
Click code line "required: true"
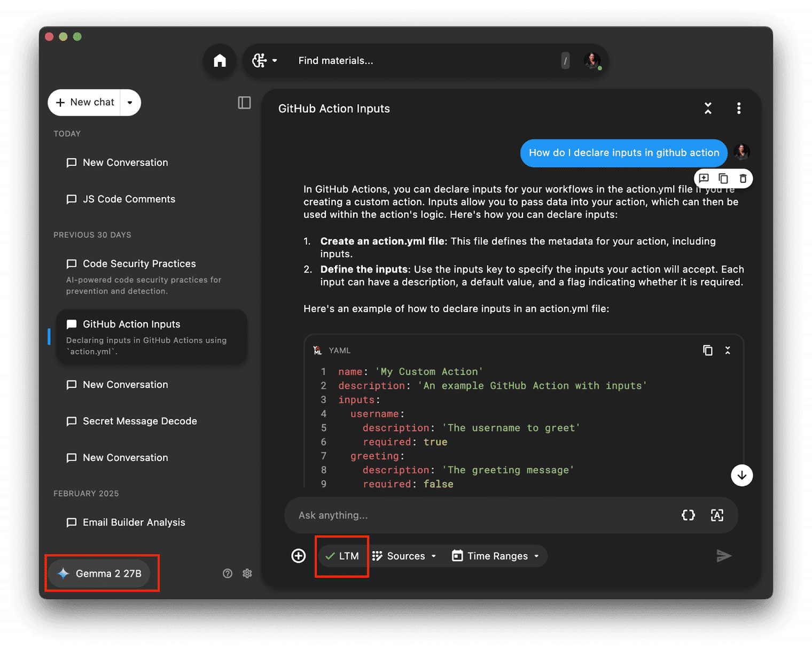tap(405, 442)
